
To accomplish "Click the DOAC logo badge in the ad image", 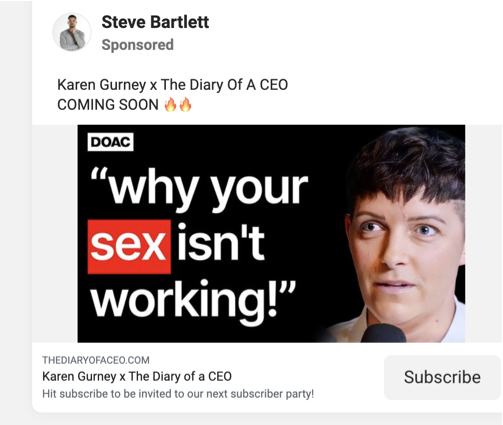I will click(x=110, y=142).
